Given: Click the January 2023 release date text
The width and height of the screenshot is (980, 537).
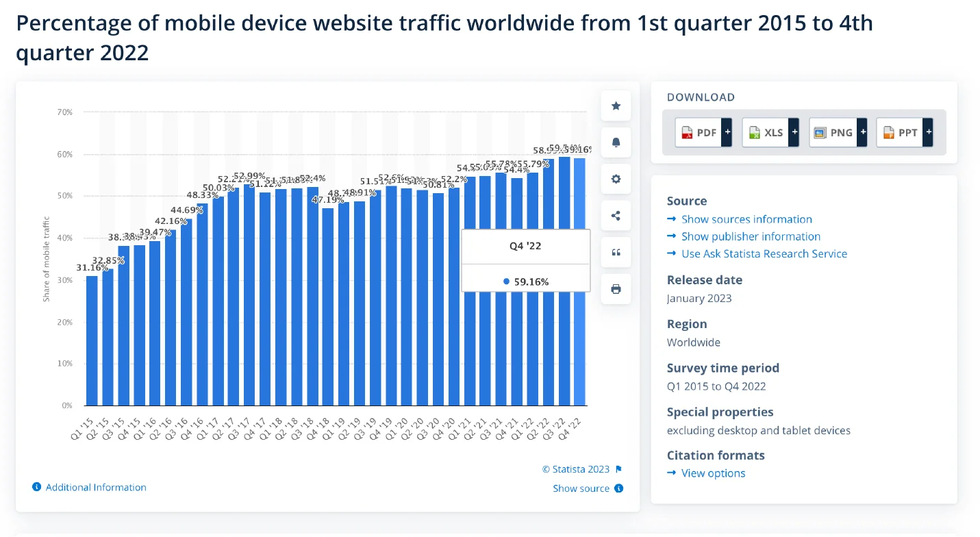Looking at the screenshot, I should [699, 298].
